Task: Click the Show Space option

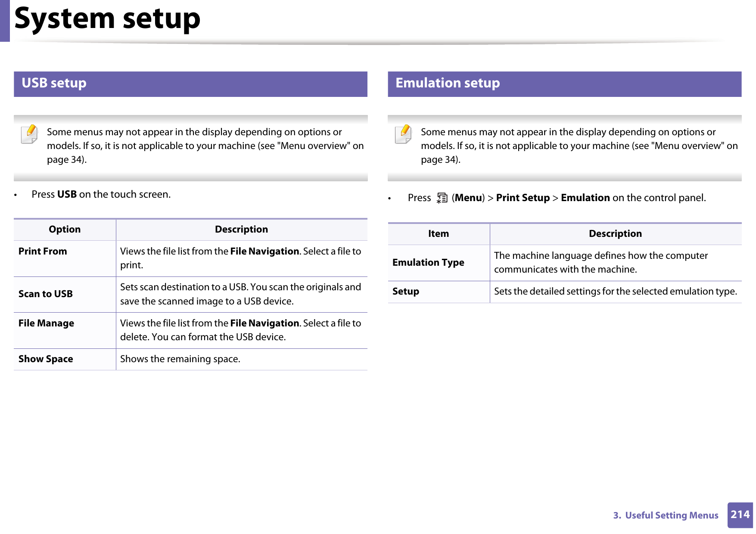Action: (46, 359)
